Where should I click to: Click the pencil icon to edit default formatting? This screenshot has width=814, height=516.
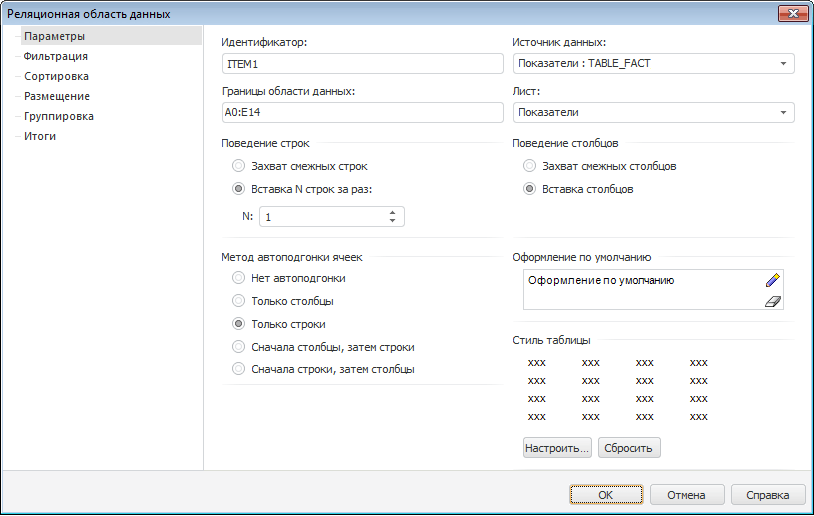771,281
